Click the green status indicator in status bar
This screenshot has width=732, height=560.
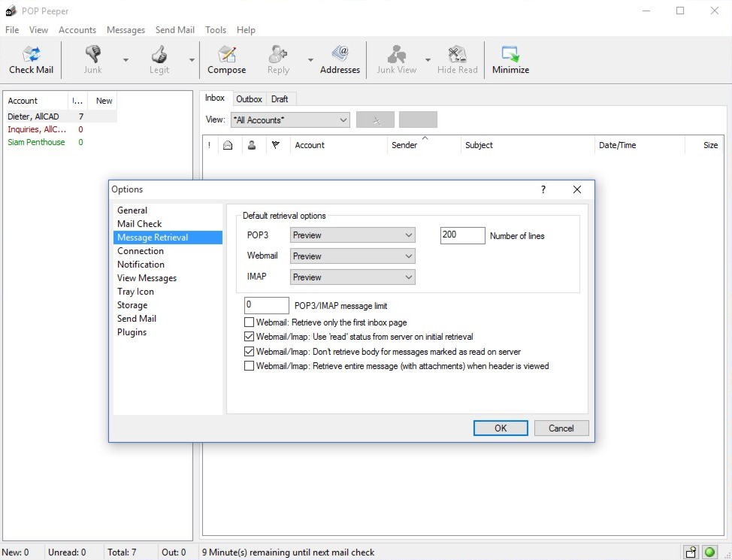click(710, 552)
